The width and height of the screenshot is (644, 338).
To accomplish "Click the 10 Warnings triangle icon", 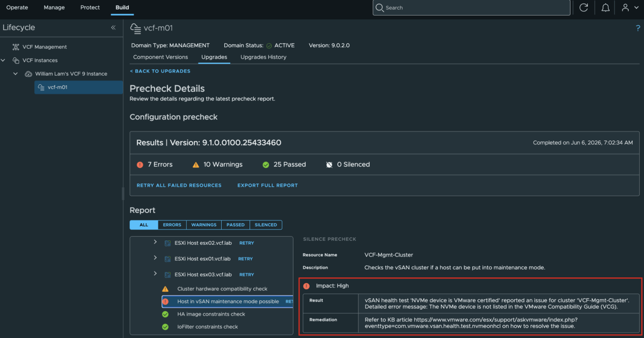I will coord(196,165).
